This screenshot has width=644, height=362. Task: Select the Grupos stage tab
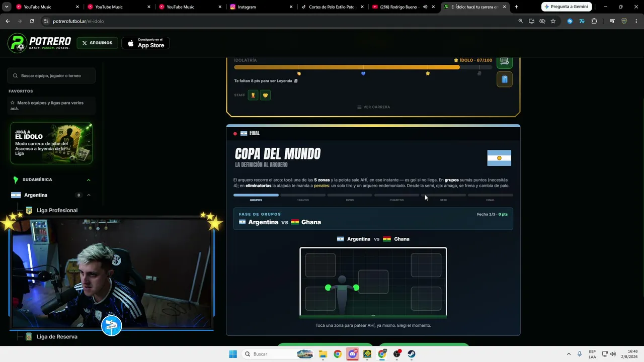coord(256,197)
